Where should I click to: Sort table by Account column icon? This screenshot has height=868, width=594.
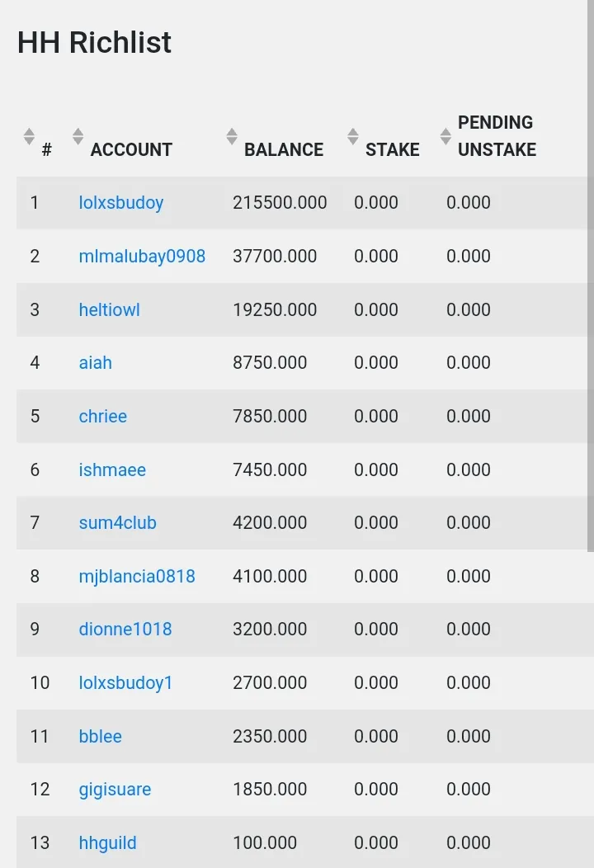pos(78,136)
